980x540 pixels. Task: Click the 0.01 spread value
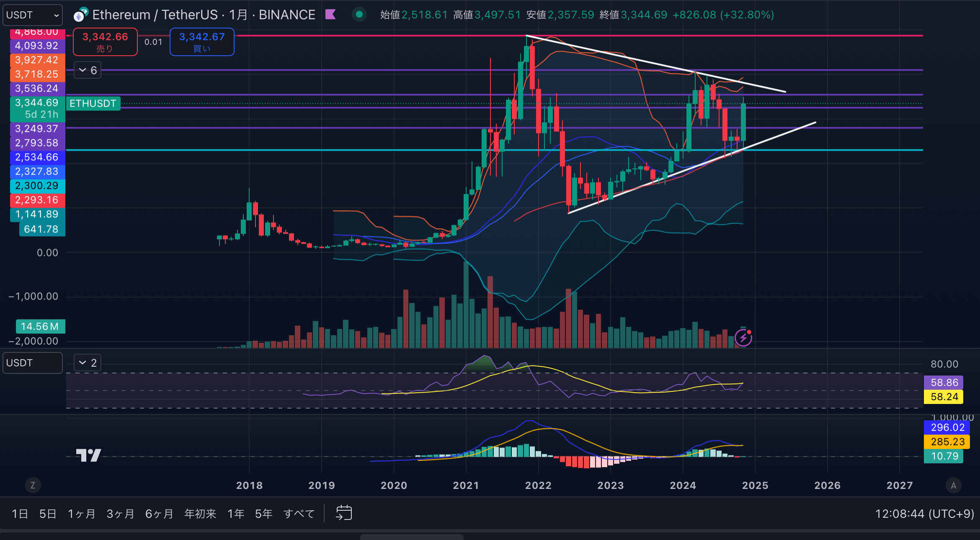(x=153, y=42)
